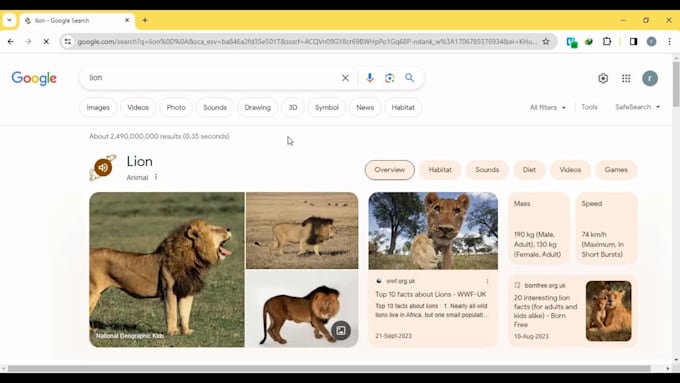Open Chrome profile avatar in toolbar

point(651,42)
